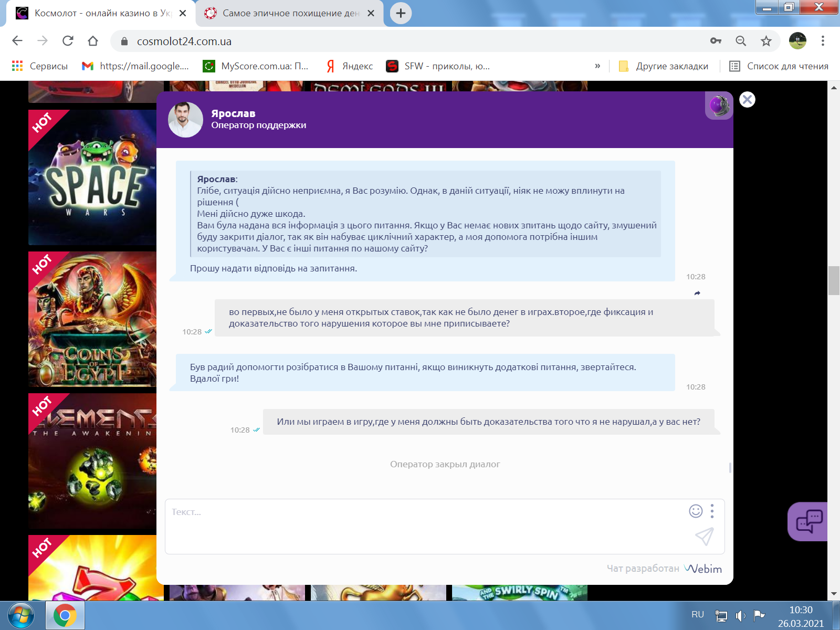The width and height of the screenshot is (840, 630).
Task: Click operator Ярослав's avatar photo
Action: tap(185, 120)
